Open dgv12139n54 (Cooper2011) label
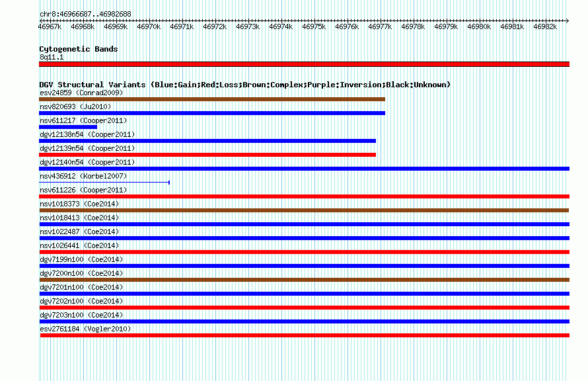The image size is (588, 381). 87,148
